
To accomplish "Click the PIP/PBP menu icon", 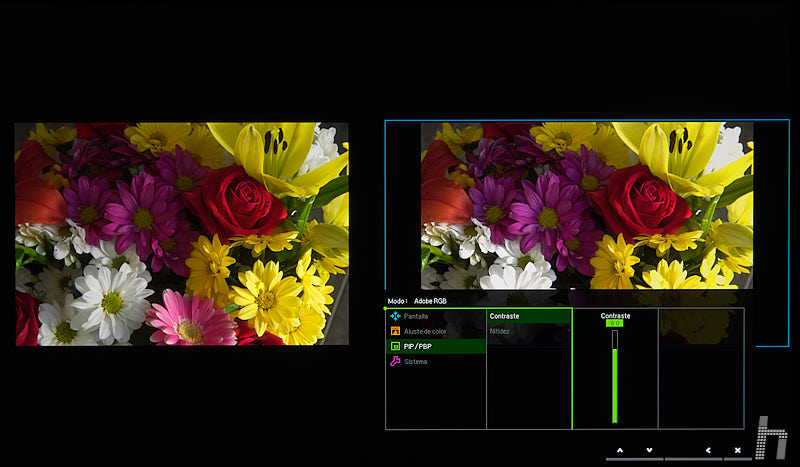I will point(395,346).
